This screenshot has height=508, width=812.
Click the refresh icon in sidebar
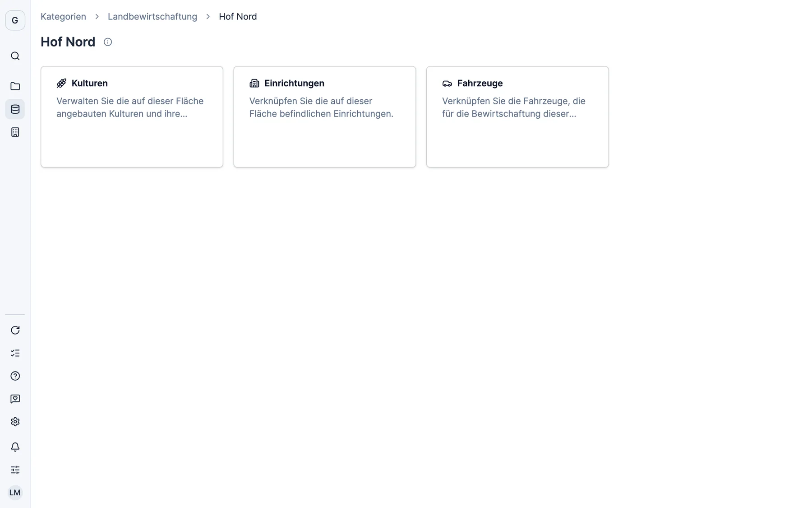pyautogui.click(x=15, y=330)
